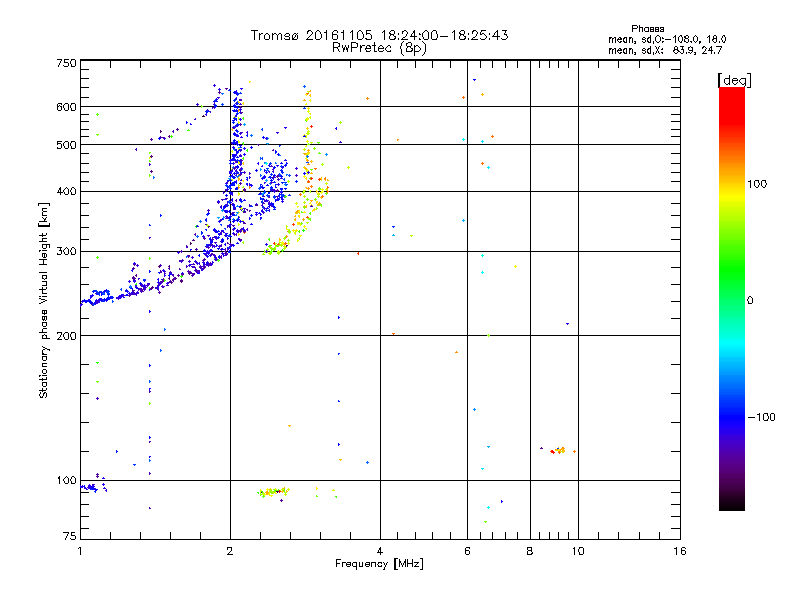Click y-axis tick label '200'
This screenshot has height=600, width=800.
point(66,336)
